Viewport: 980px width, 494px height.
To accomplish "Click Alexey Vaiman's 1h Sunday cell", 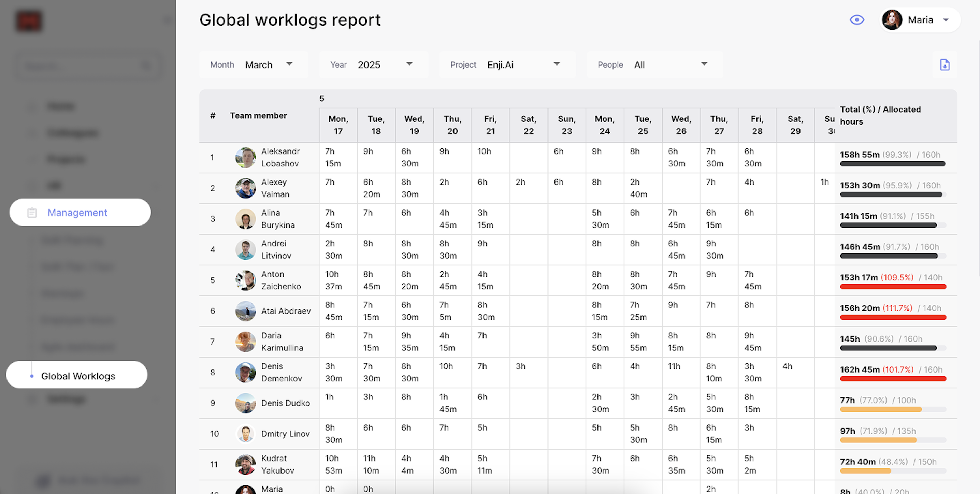I will [824, 188].
